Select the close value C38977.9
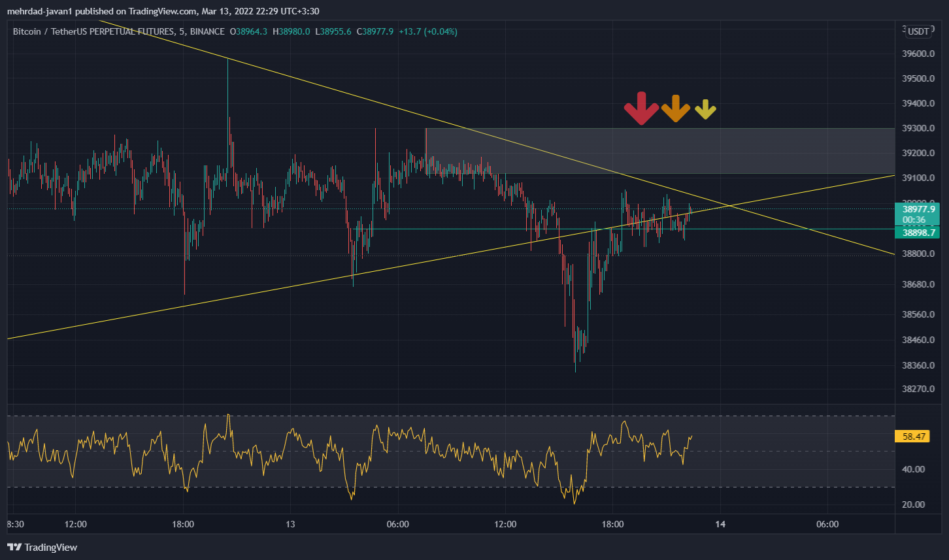949x560 pixels. click(x=375, y=31)
